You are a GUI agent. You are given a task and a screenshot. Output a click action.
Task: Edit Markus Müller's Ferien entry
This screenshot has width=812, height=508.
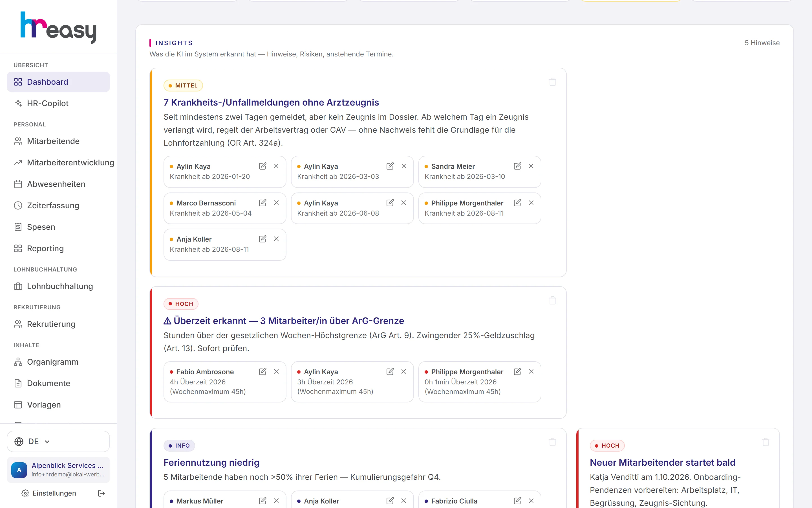(x=263, y=501)
